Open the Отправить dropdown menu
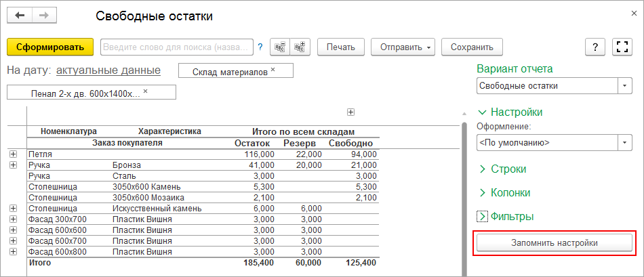 pos(402,47)
